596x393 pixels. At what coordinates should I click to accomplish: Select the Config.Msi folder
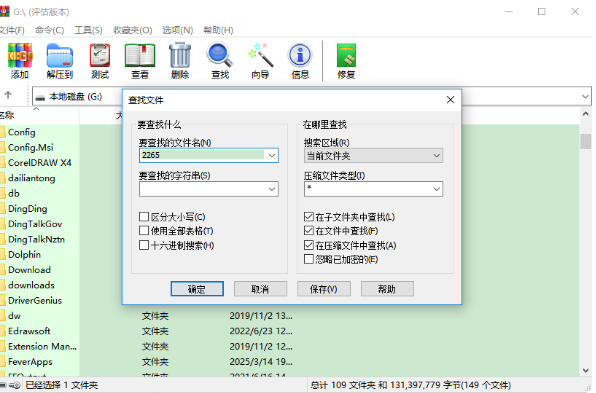(30, 147)
